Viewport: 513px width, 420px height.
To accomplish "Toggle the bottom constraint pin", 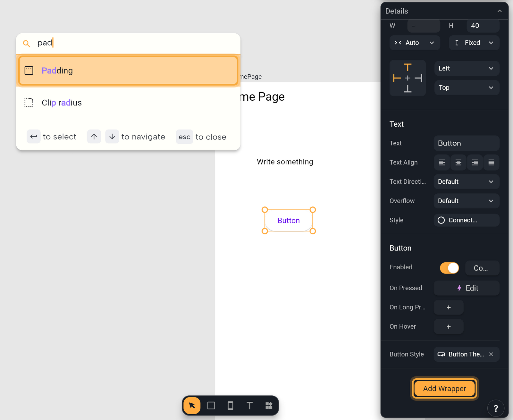I will point(408,89).
